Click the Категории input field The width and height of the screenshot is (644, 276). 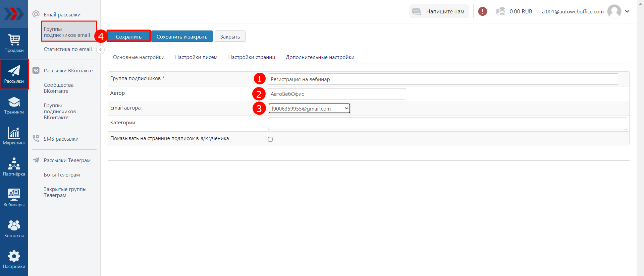(x=447, y=124)
